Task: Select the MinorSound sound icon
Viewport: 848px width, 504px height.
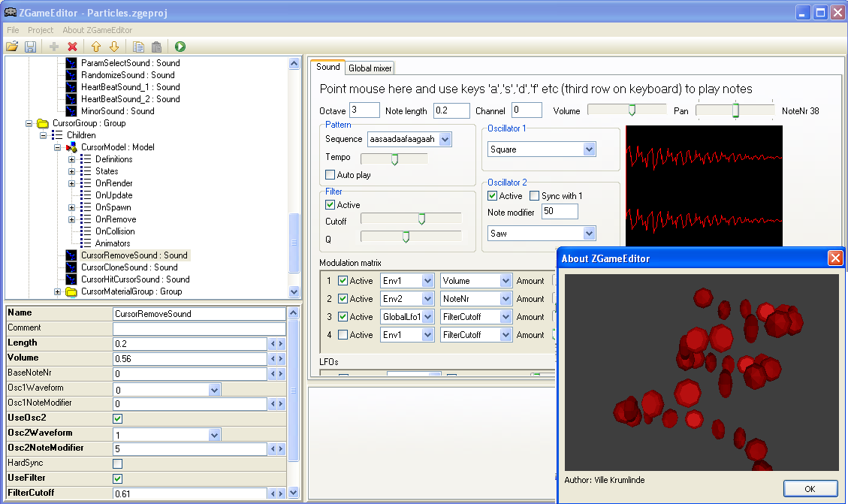Action: (71, 111)
